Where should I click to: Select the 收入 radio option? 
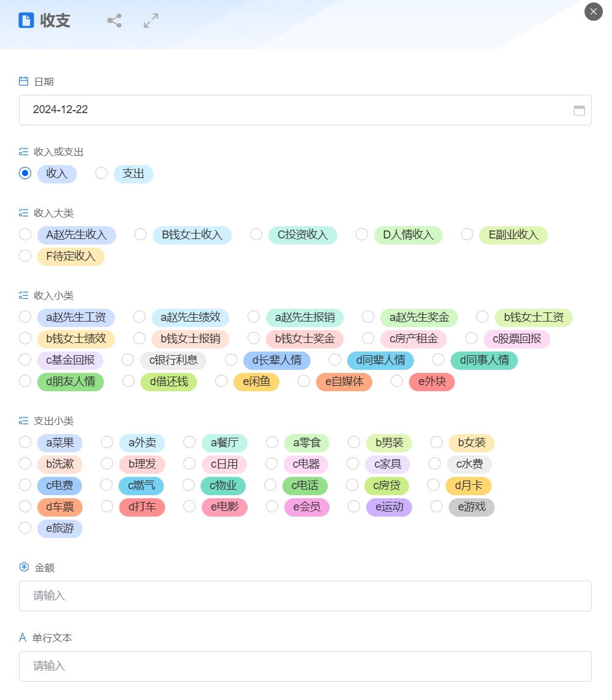(x=25, y=174)
